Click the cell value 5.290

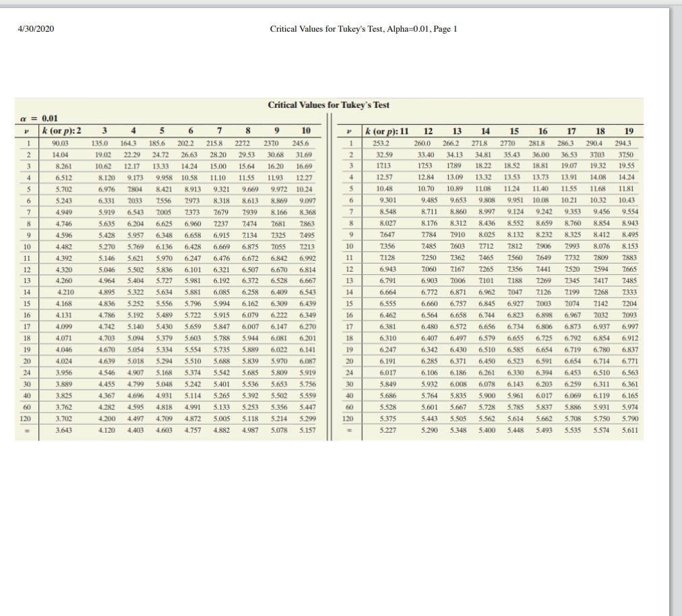click(x=429, y=430)
